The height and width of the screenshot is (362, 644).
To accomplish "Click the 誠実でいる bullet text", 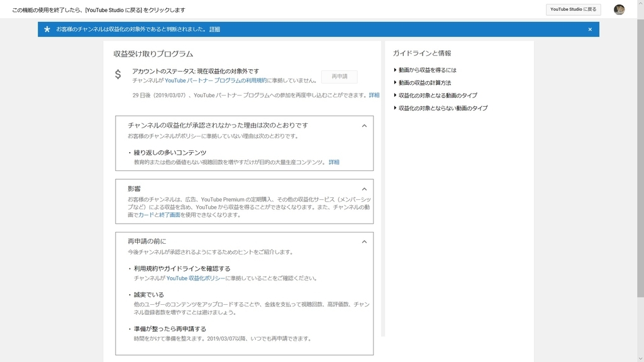I will pos(148,295).
